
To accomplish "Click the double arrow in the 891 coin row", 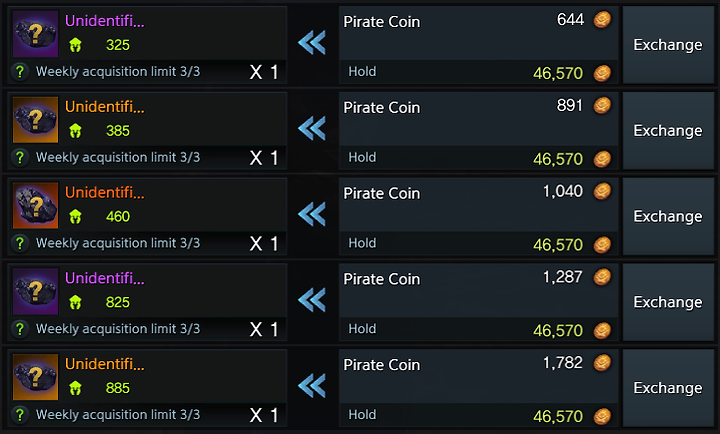I will pyautogui.click(x=312, y=128).
